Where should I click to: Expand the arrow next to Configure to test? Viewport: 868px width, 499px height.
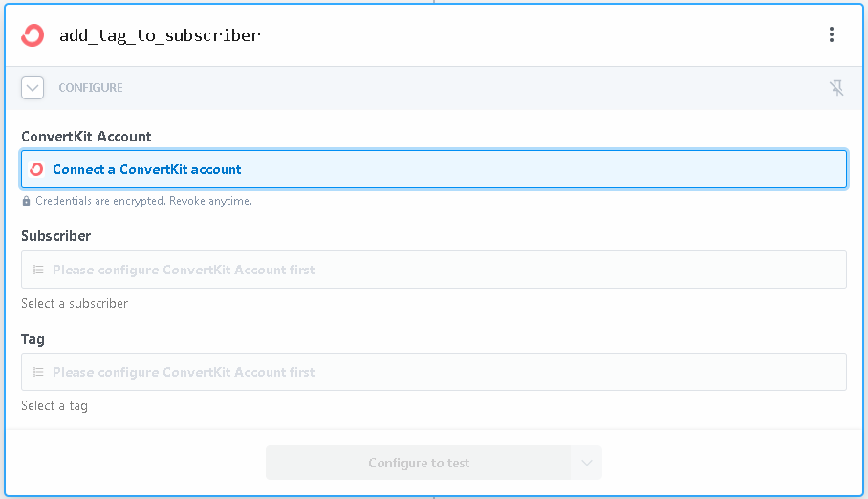pos(587,463)
